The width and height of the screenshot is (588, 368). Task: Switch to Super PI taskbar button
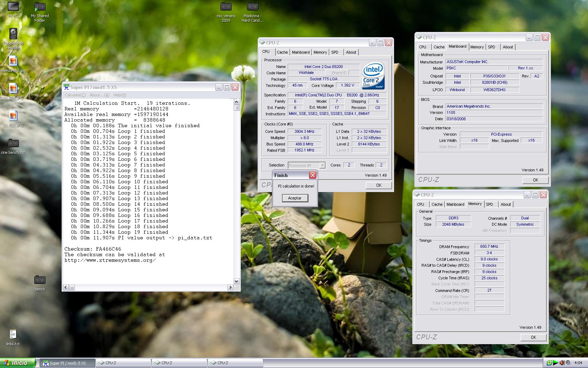[x=67, y=363]
